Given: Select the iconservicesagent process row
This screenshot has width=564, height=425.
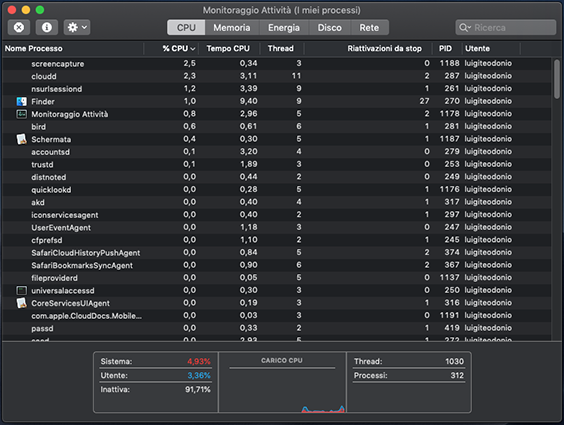Looking at the screenshot, I should pos(277,215).
